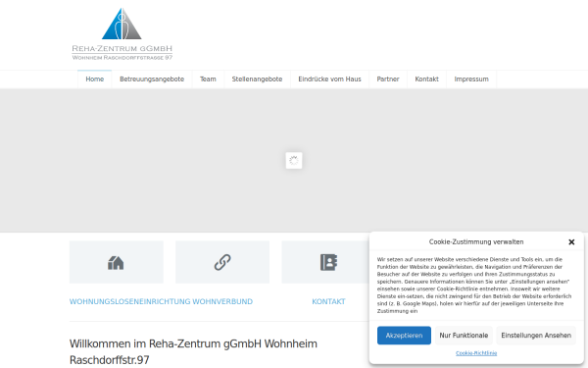Open Stellenangebote menu item
Screen dimensions: 588x368
pyautogui.click(x=257, y=79)
